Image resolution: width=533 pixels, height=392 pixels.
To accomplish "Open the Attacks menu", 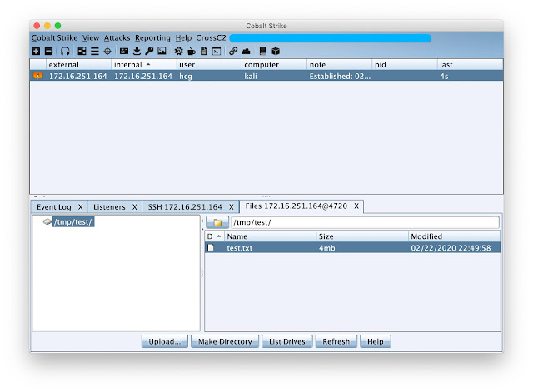I will coord(117,37).
